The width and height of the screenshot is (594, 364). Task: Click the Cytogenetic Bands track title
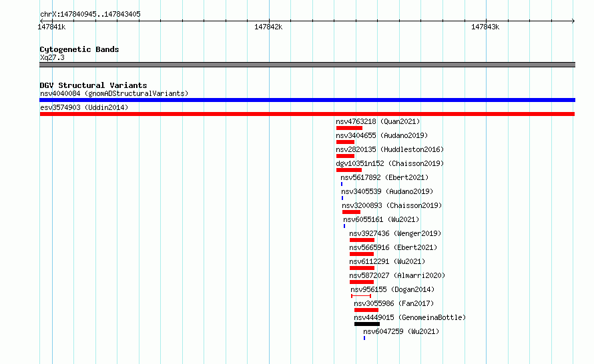tap(79, 49)
